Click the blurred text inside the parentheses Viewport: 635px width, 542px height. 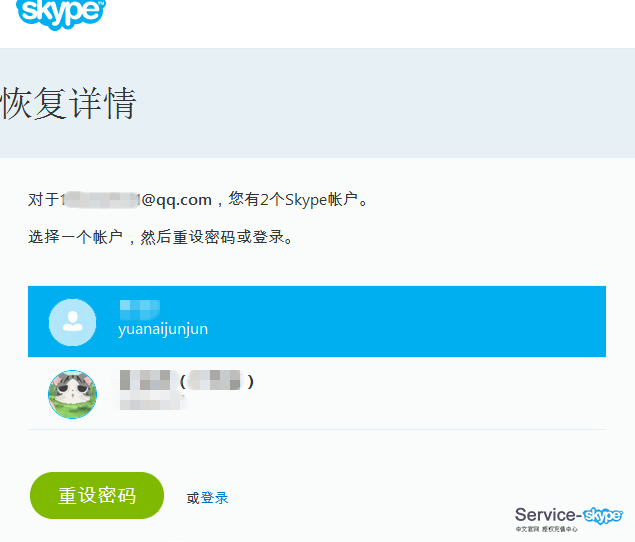coord(216,381)
